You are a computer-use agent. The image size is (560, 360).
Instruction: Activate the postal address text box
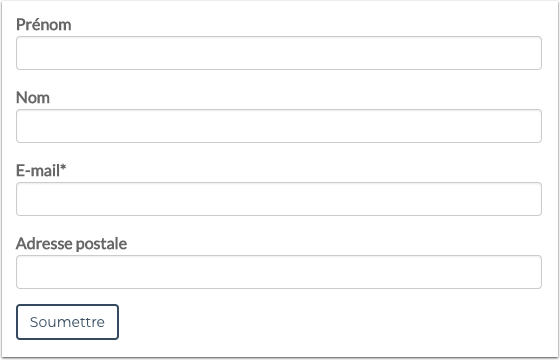tap(279, 272)
